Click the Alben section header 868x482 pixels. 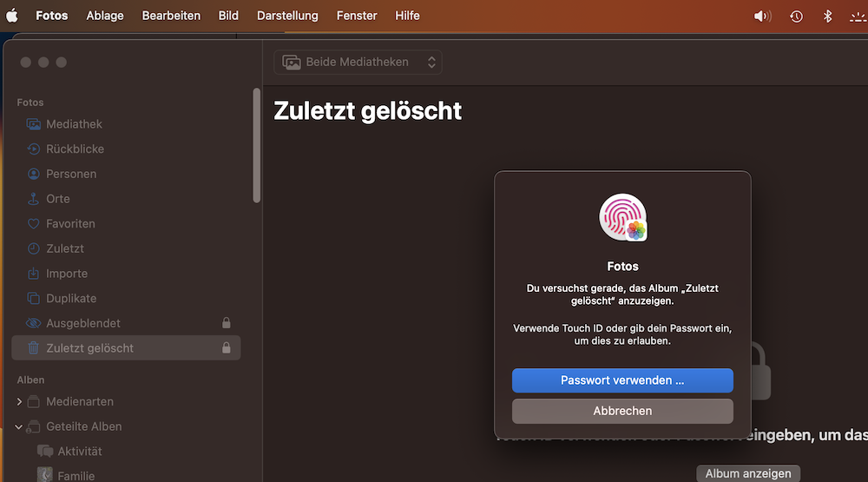pos(30,380)
